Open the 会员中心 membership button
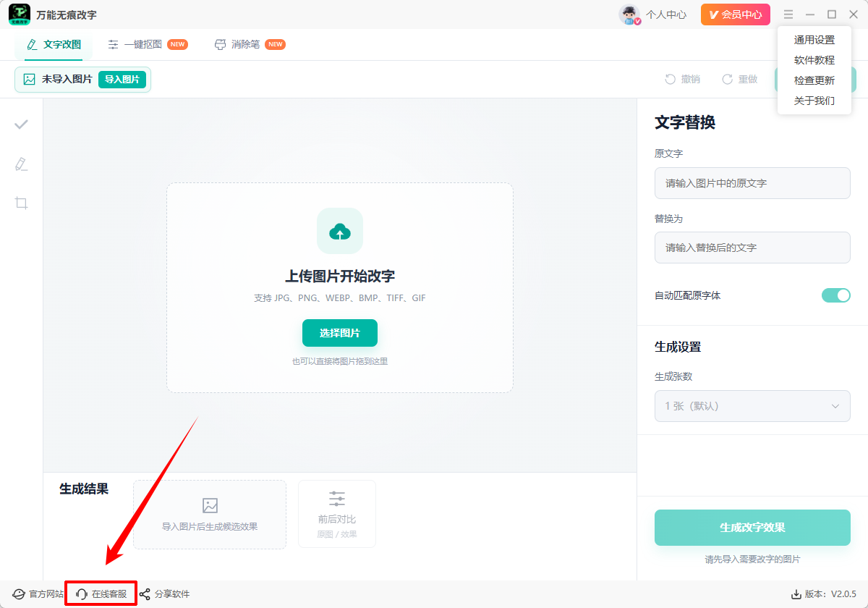 pos(736,14)
